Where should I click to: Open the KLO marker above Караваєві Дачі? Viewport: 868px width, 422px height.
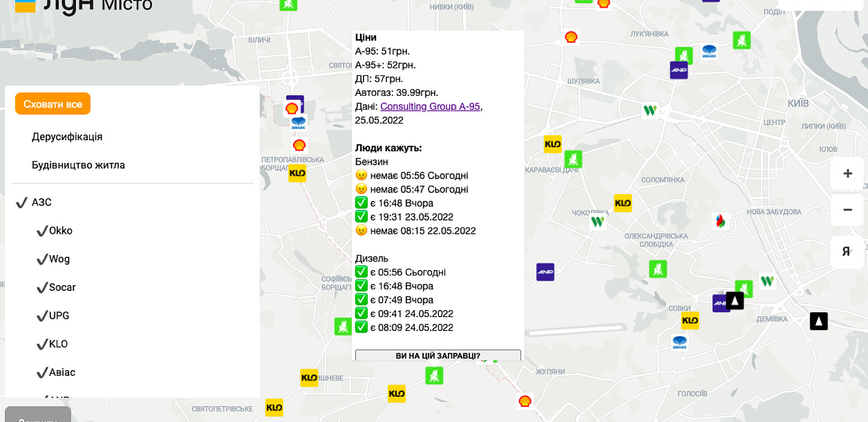coord(553,144)
